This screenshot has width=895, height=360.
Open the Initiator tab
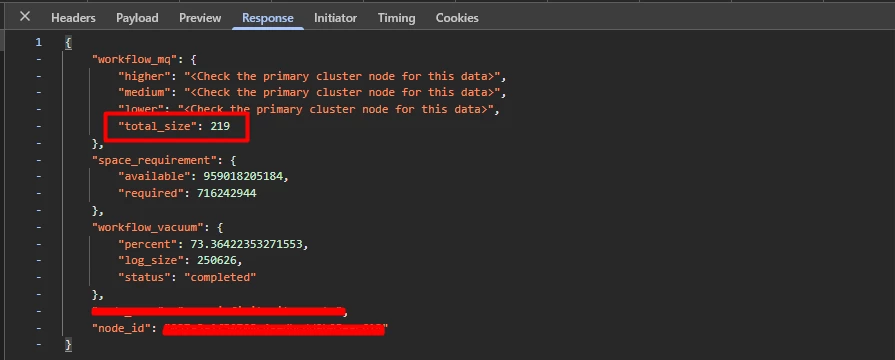[335, 18]
